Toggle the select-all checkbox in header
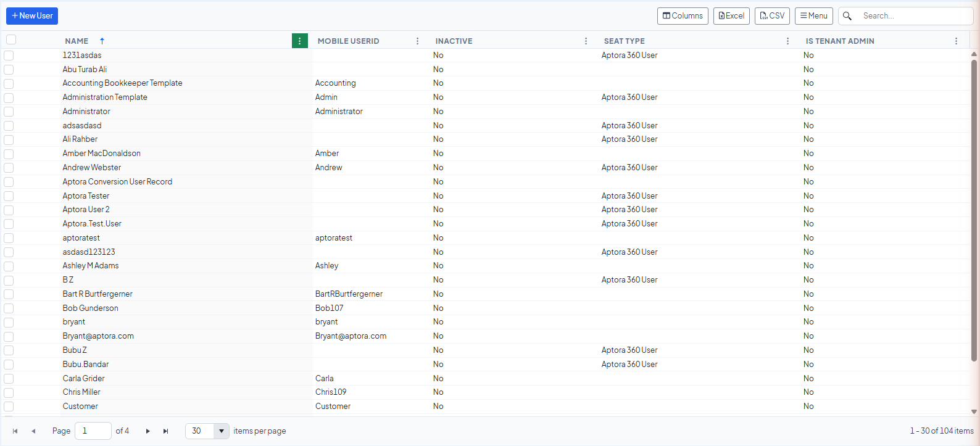Image resolution: width=980 pixels, height=446 pixels. point(11,39)
